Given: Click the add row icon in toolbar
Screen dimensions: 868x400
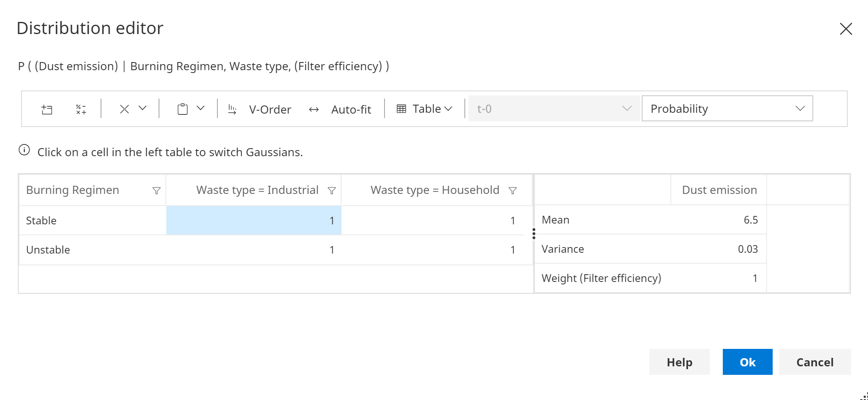Looking at the screenshot, I should coord(47,109).
